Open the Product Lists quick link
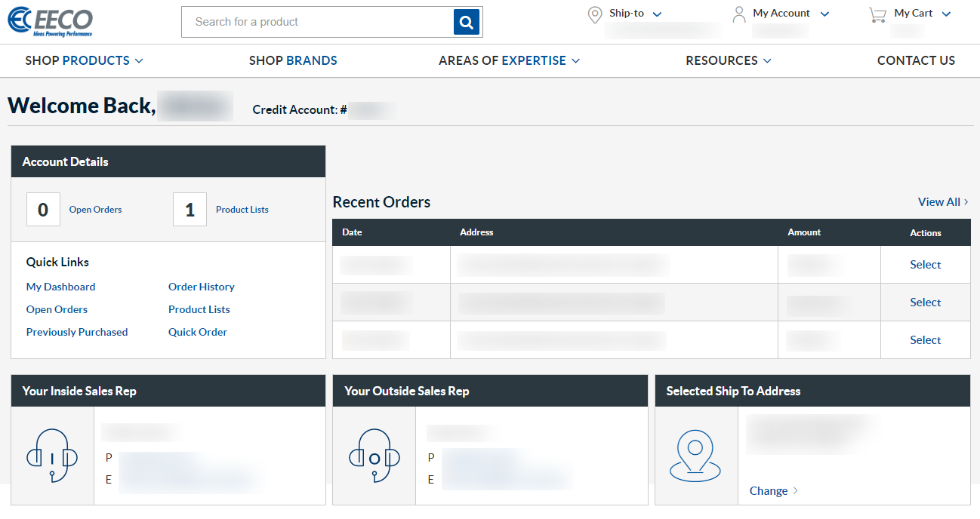 (x=199, y=309)
